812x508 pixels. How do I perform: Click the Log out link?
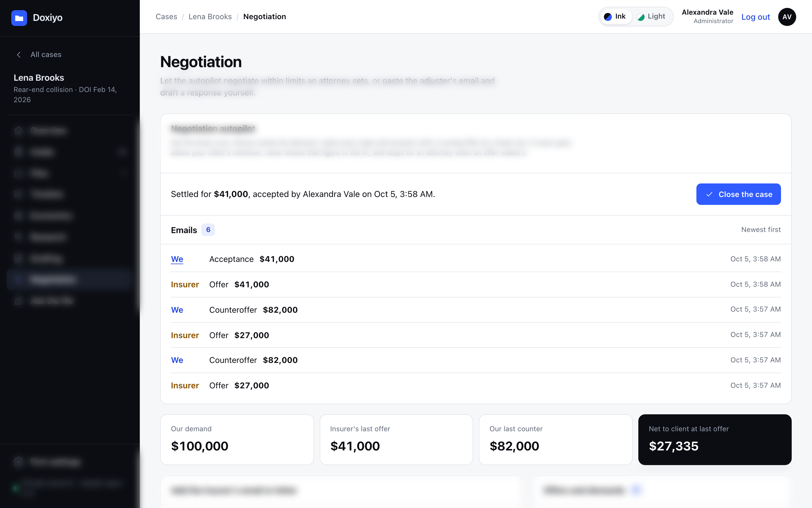click(x=756, y=17)
